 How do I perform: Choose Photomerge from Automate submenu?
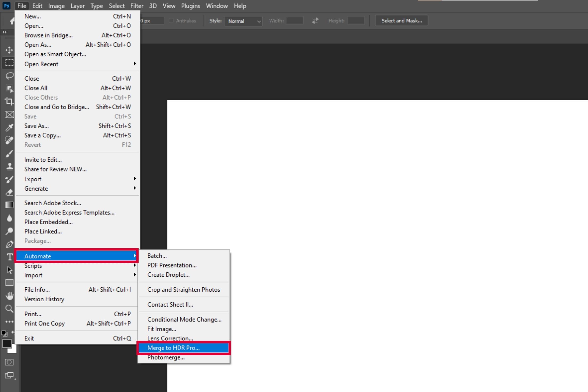[184, 357]
